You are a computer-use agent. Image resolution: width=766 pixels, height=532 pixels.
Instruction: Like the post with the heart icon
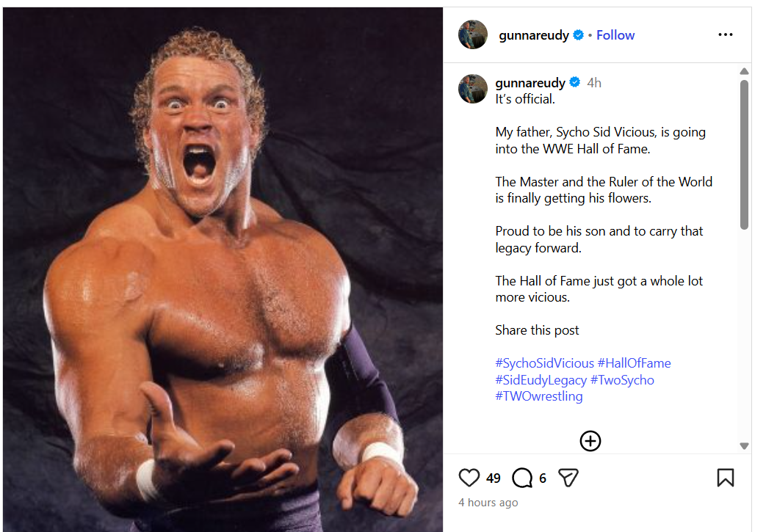point(469,478)
